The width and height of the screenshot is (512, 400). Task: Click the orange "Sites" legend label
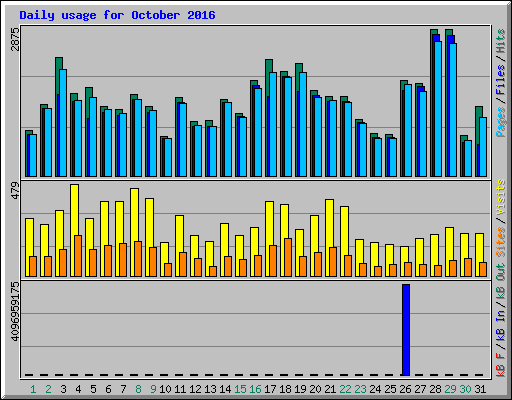(501, 242)
